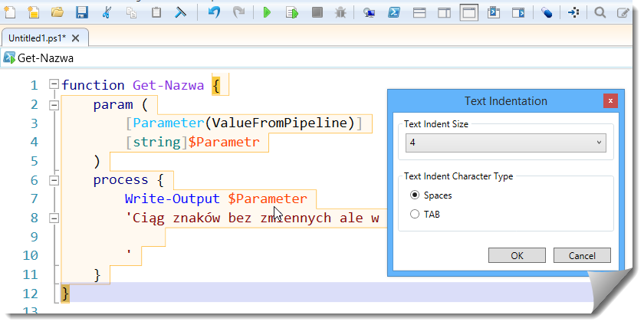Select the Spaces indent character option
The width and height of the screenshot is (644, 325).
pos(415,195)
